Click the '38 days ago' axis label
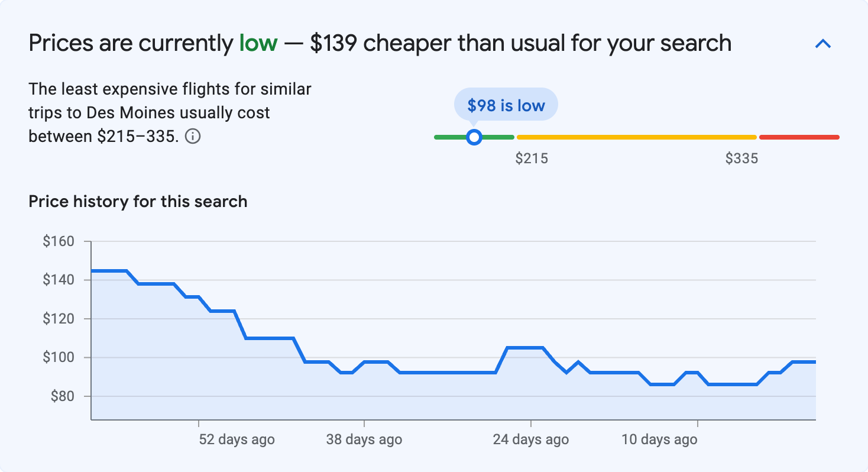The width and height of the screenshot is (868, 472). tap(364, 439)
